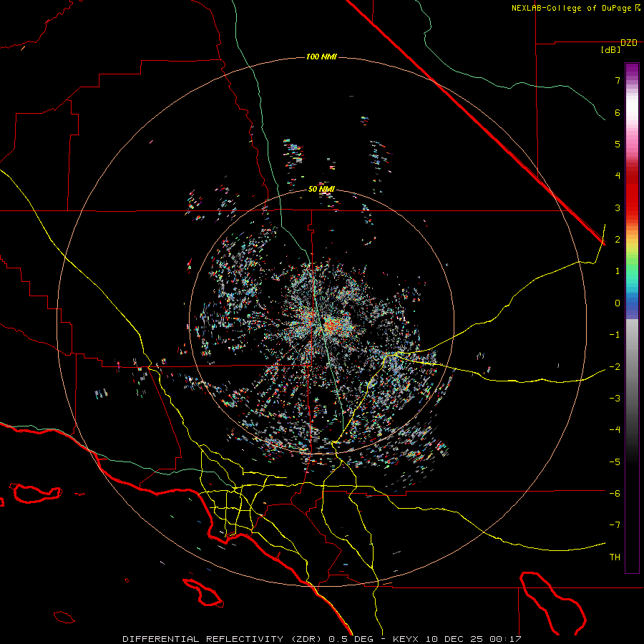
Task: Click the red section of the color scale
Action: [x=632, y=193]
